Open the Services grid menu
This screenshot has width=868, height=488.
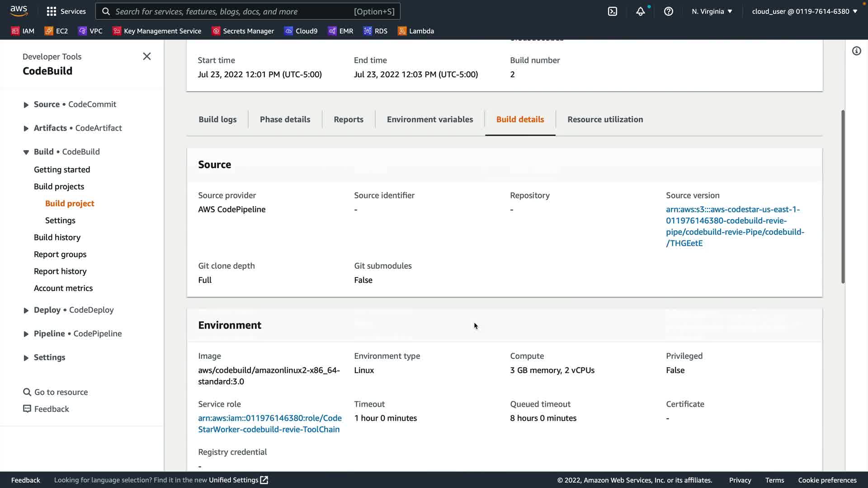66,11
